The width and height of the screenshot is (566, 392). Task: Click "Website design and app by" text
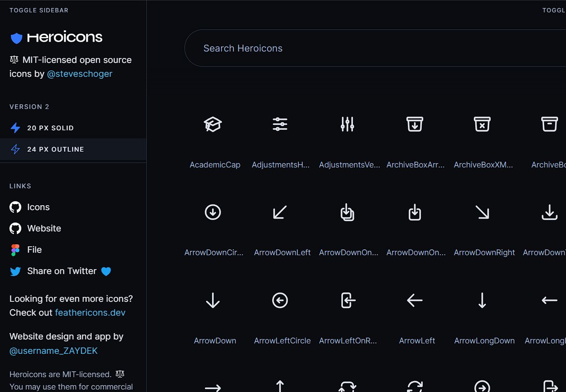coord(66,336)
